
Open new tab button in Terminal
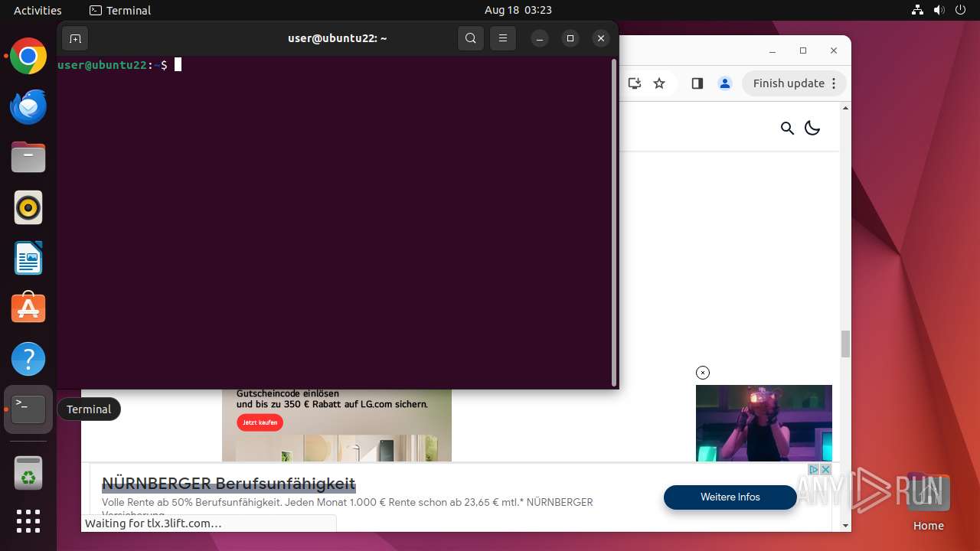coord(75,38)
